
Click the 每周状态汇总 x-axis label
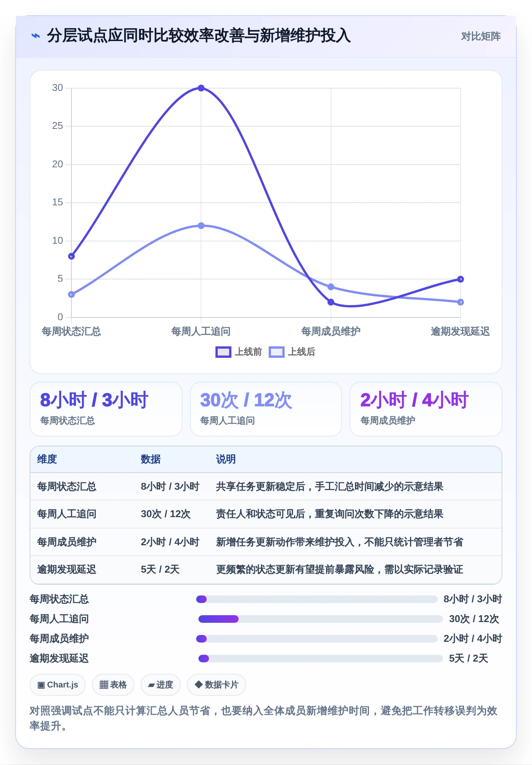(71, 332)
